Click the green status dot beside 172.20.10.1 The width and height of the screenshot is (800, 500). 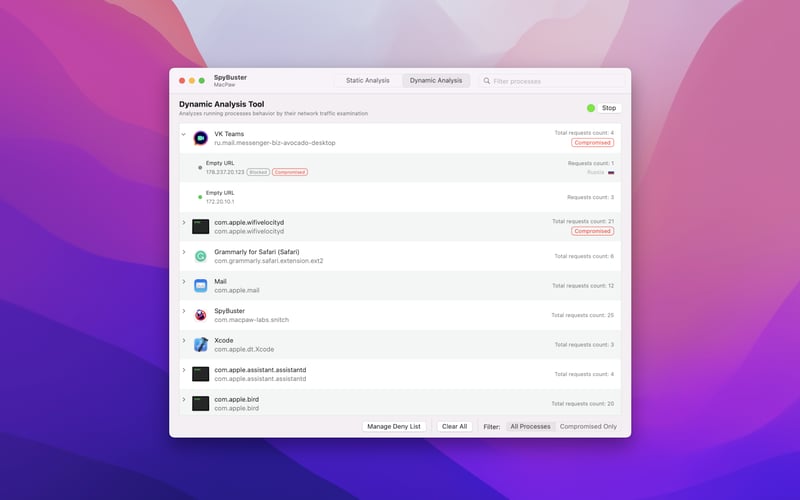click(200, 197)
